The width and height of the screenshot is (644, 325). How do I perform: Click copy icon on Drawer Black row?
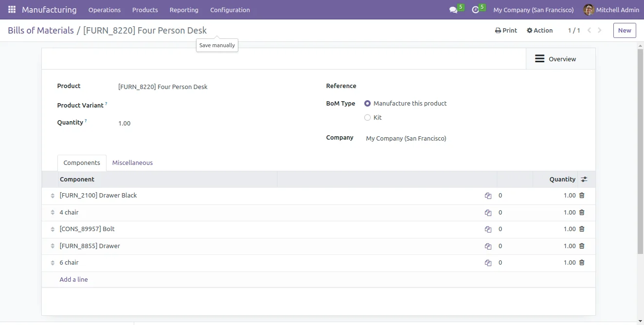click(x=488, y=196)
